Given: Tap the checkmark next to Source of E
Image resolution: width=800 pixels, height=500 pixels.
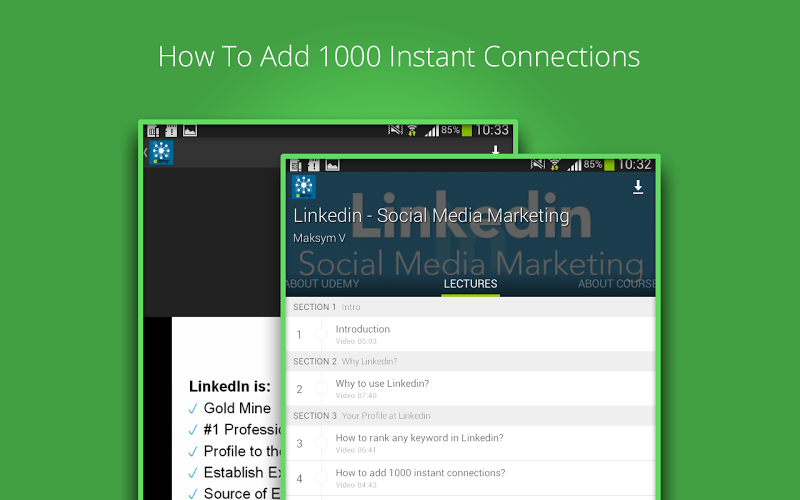Looking at the screenshot, I should 193,493.
